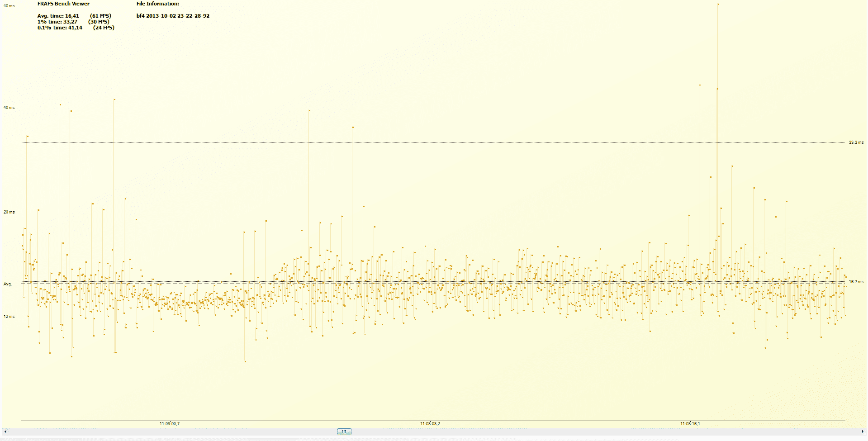The height and width of the screenshot is (441, 868).
Task: Click the "(24 FPS)" text
Action: click(104, 28)
